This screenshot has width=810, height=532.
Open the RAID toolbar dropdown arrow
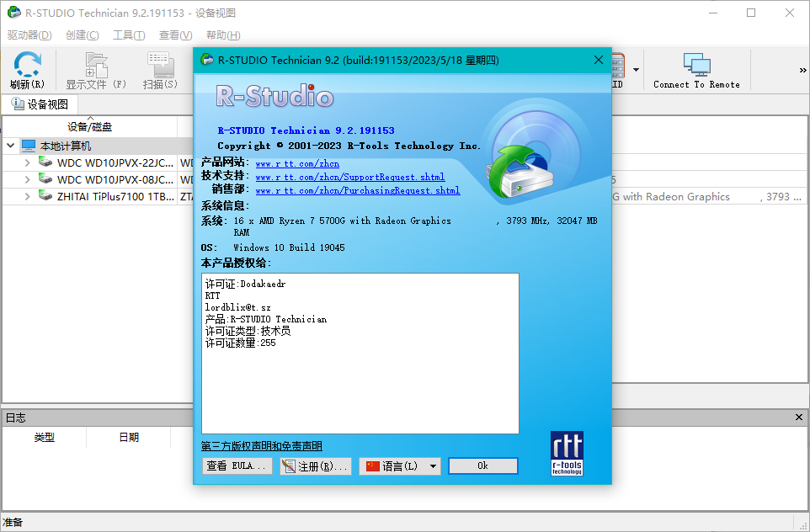point(636,70)
